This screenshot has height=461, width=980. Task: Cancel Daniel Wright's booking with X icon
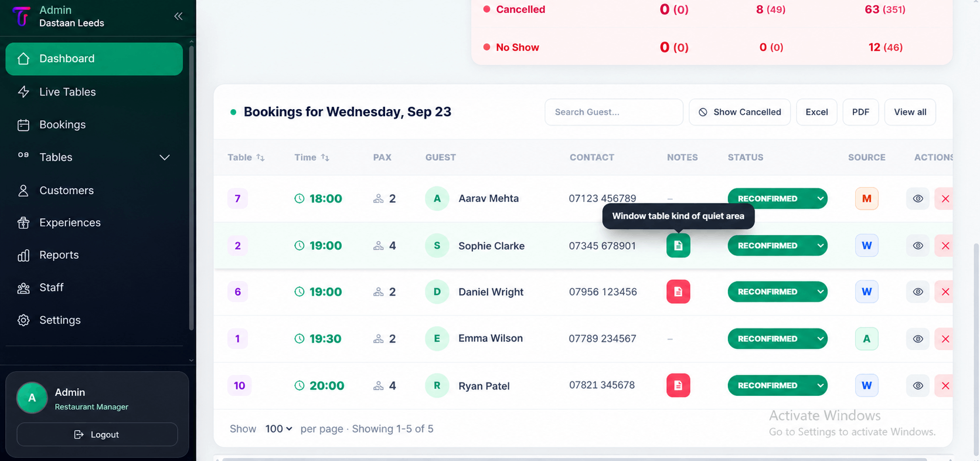click(x=944, y=291)
